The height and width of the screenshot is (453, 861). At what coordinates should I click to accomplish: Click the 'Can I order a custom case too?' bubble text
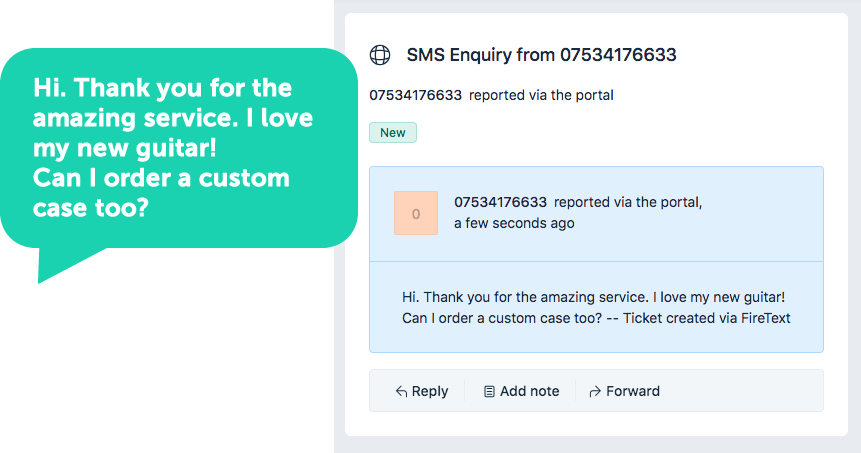point(161,193)
